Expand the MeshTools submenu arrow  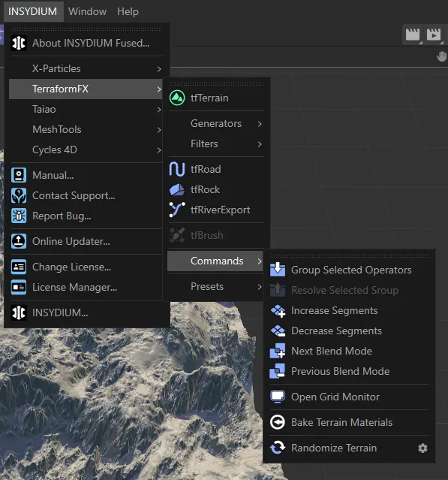click(159, 130)
